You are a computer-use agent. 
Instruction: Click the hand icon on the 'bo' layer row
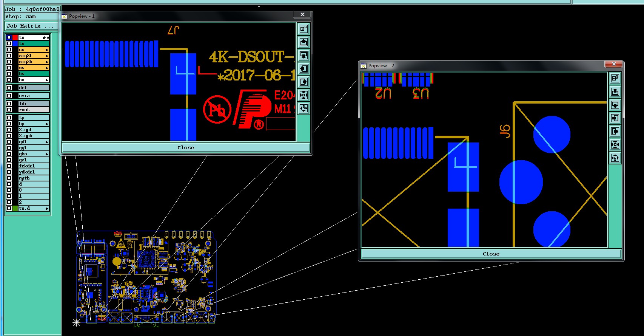(47, 80)
